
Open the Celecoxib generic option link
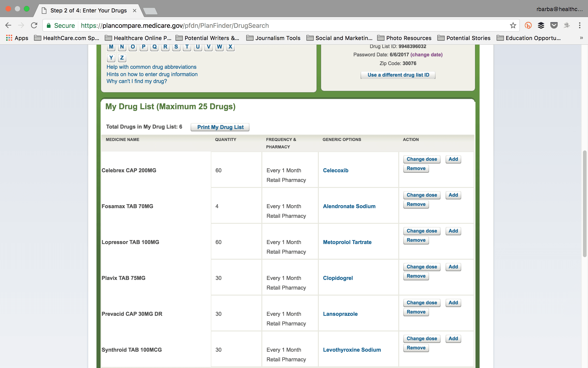click(x=336, y=170)
